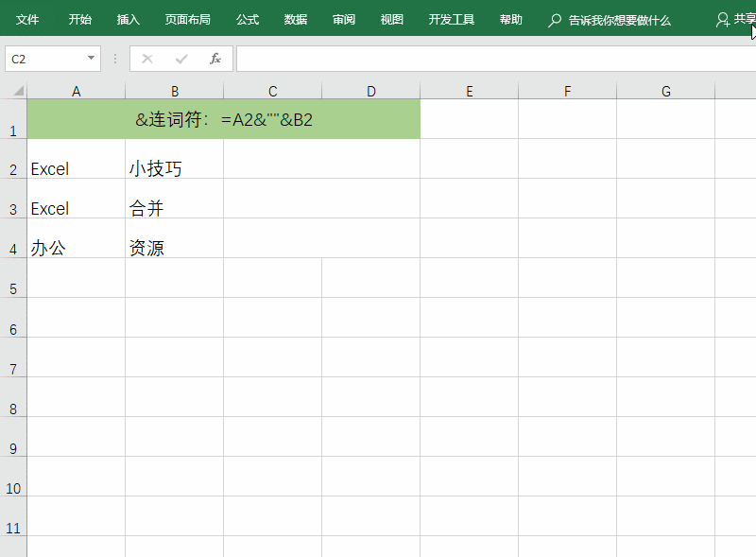This screenshot has height=557, width=756.
Task: Select row 5 header
Action: point(13,278)
